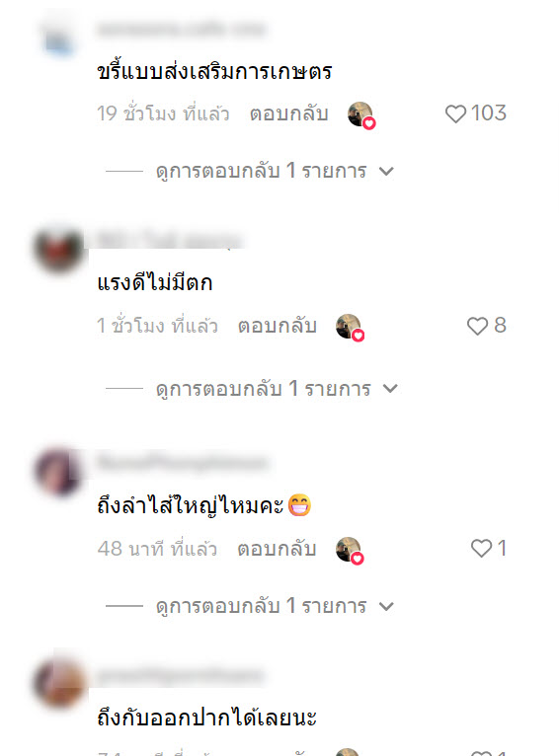This screenshot has width=559, height=756.
Task: Expand replies under ถึงลำไส้ใหญ่ไหมคะ comment
Action: click(250, 606)
